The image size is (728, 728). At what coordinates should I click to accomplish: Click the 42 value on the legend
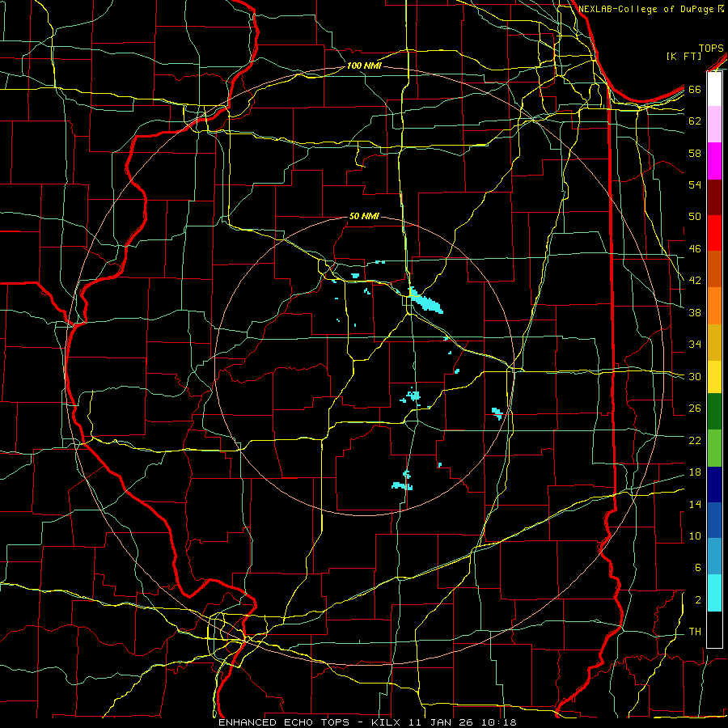(695, 281)
